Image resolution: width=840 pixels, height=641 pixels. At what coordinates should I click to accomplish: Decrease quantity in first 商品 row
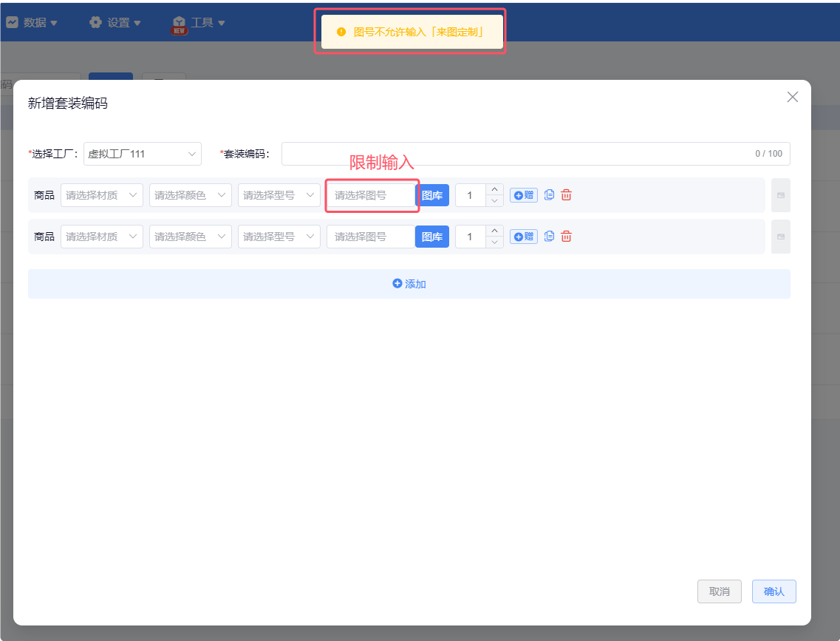pyautogui.click(x=494, y=201)
